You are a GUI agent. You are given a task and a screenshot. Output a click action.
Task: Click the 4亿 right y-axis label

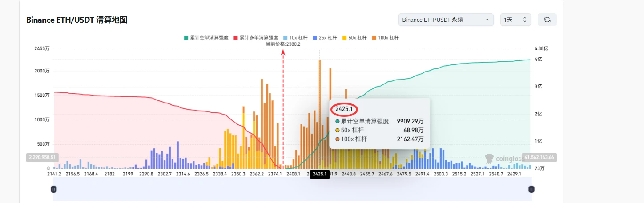click(x=539, y=60)
